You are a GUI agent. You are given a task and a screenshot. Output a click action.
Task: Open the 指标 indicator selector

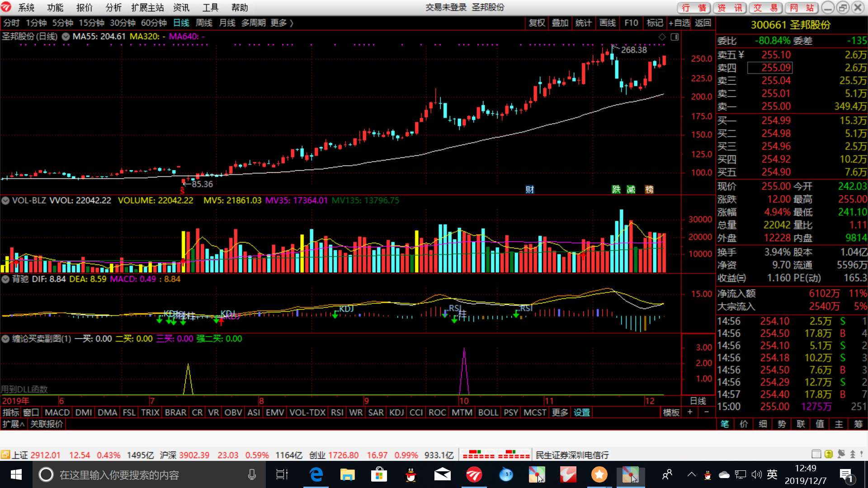coord(11,413)
